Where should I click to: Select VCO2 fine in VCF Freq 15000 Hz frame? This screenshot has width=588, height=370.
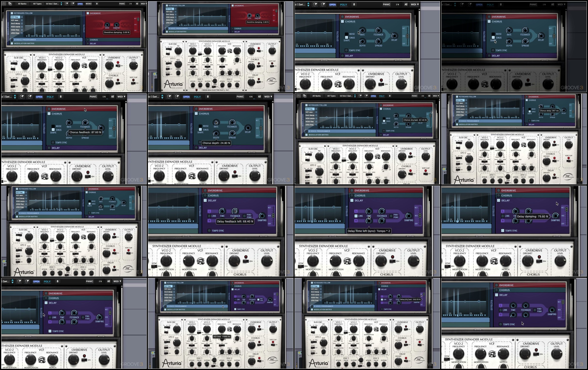coord(169,298)
